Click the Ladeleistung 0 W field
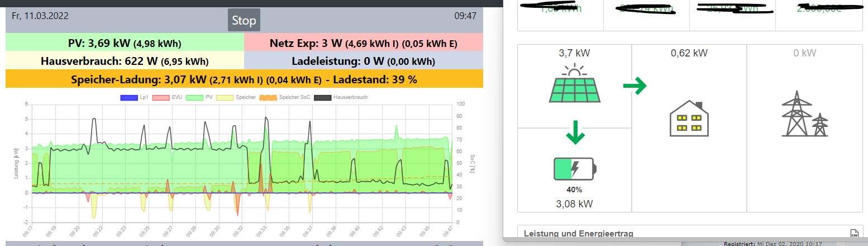The image size is (868, 246). (x=364, y=61)
